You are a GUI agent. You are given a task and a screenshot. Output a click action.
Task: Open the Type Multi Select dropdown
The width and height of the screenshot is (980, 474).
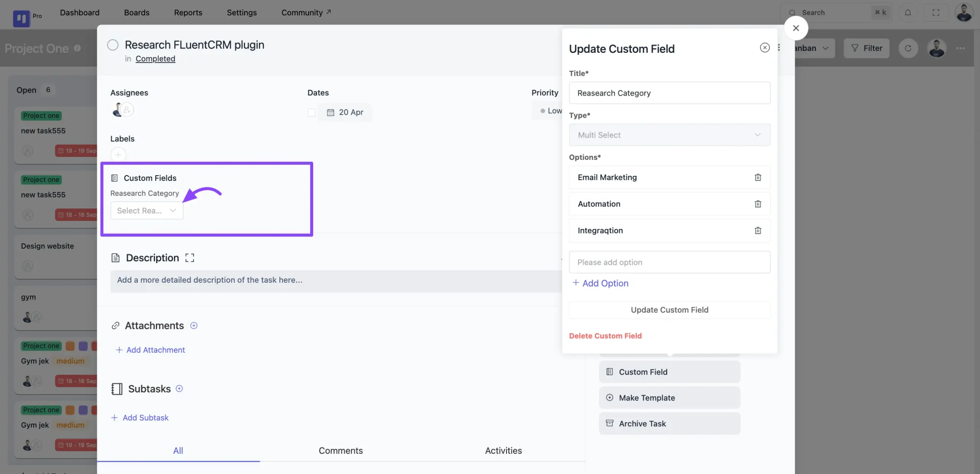point(669,135)
